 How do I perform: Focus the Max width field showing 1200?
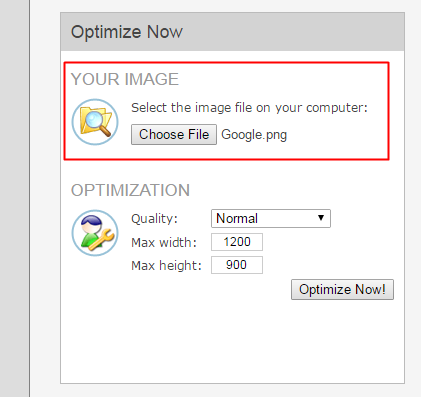click(x=237, y=242)
